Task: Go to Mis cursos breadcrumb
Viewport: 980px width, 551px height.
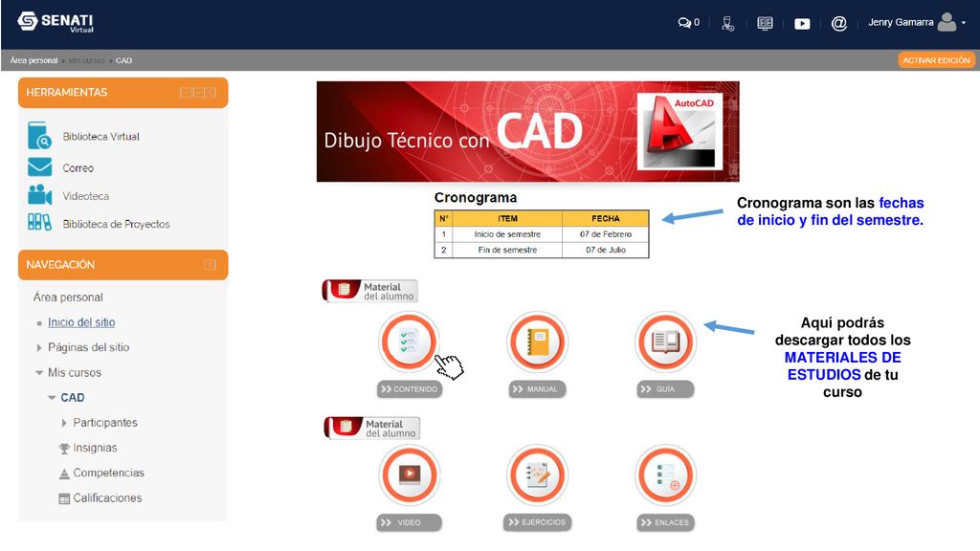Action: (x=87, y=60)
